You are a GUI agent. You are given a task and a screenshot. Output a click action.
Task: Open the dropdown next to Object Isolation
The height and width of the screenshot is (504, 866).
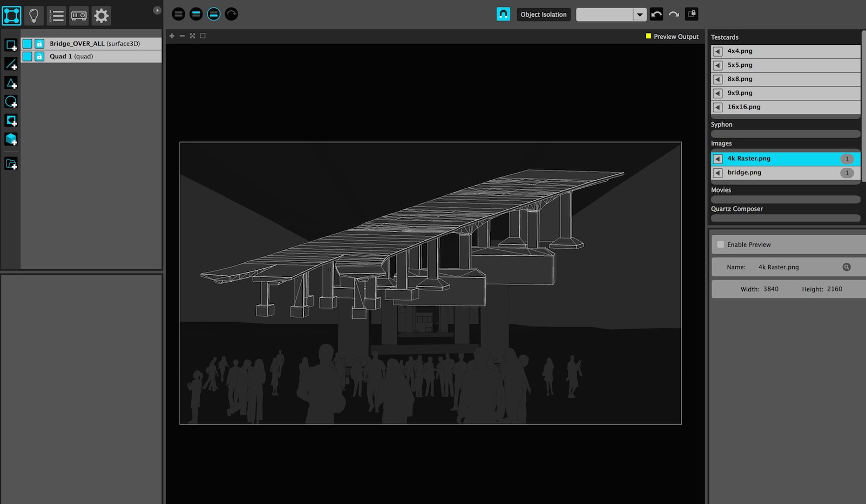639,15
